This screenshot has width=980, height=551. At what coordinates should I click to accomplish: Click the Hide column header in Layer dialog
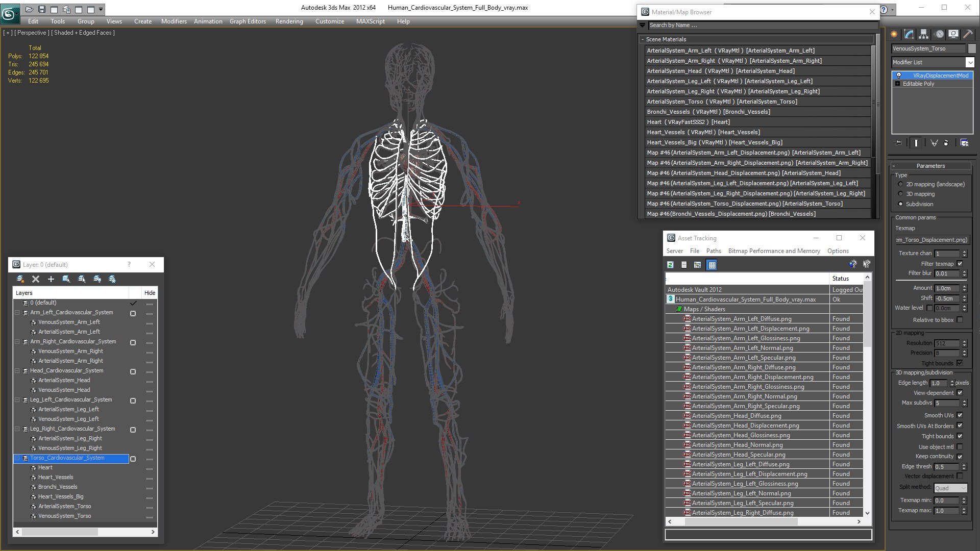(x=150, y=293)
